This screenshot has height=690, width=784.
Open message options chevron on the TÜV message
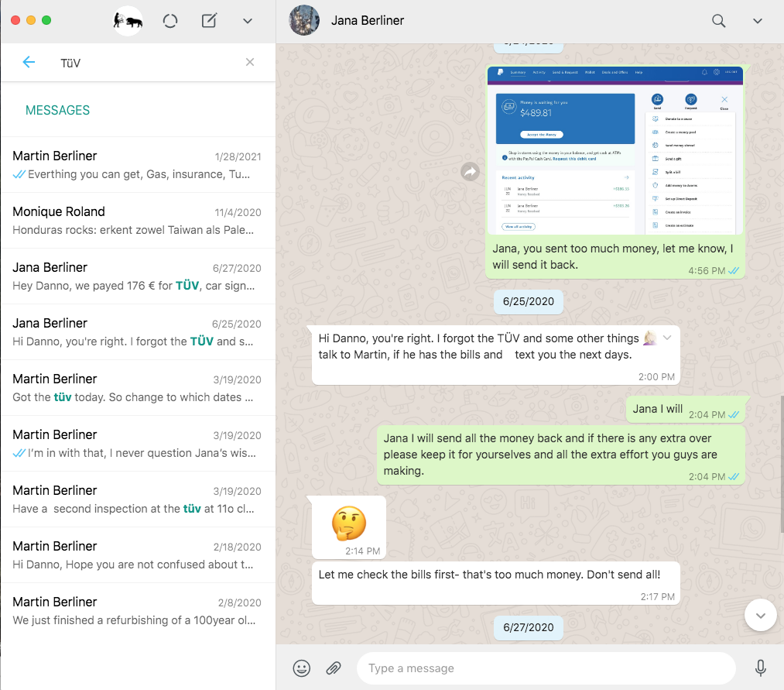[x=667, y=338]
